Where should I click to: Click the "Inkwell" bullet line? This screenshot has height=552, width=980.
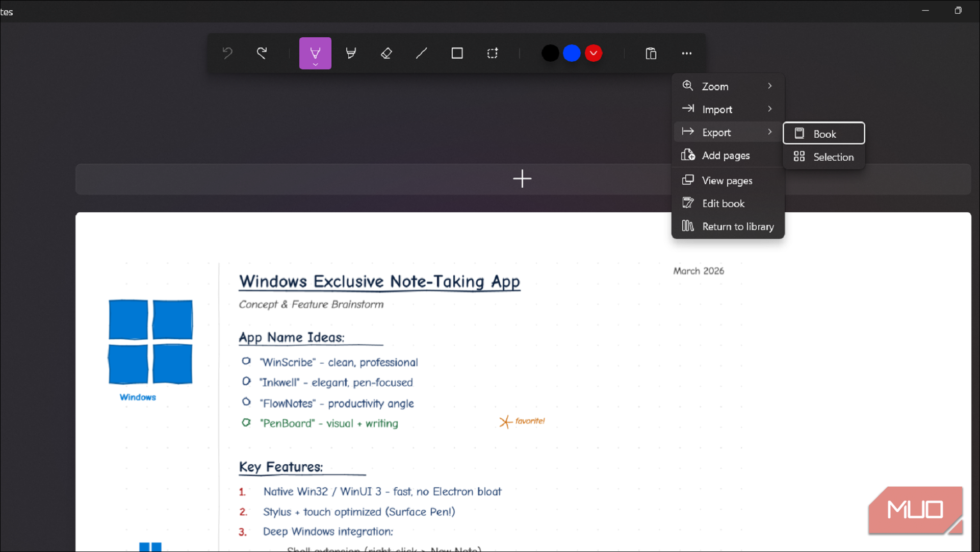click(327, 382)
